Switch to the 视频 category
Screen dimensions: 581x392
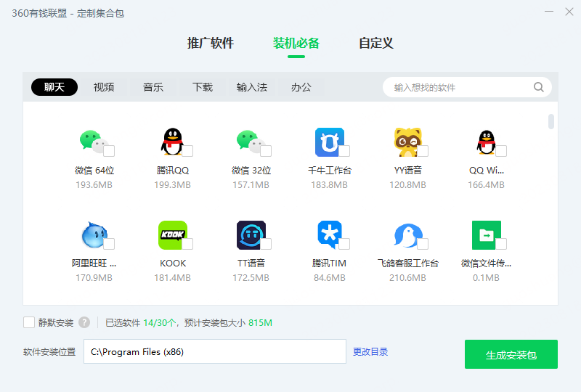tap(104, 87)
